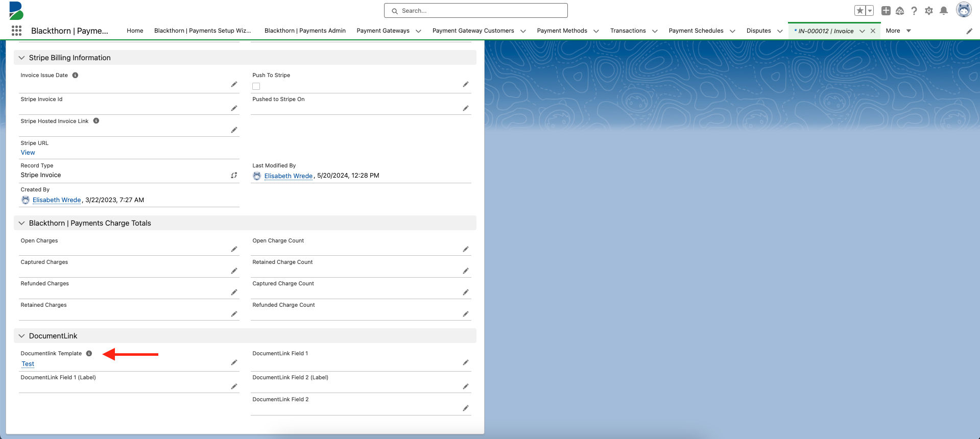The width and height of the screenshot is (980, 439).
Task: Edit the Invoice Issue Date field
Action: coord(234,84)
